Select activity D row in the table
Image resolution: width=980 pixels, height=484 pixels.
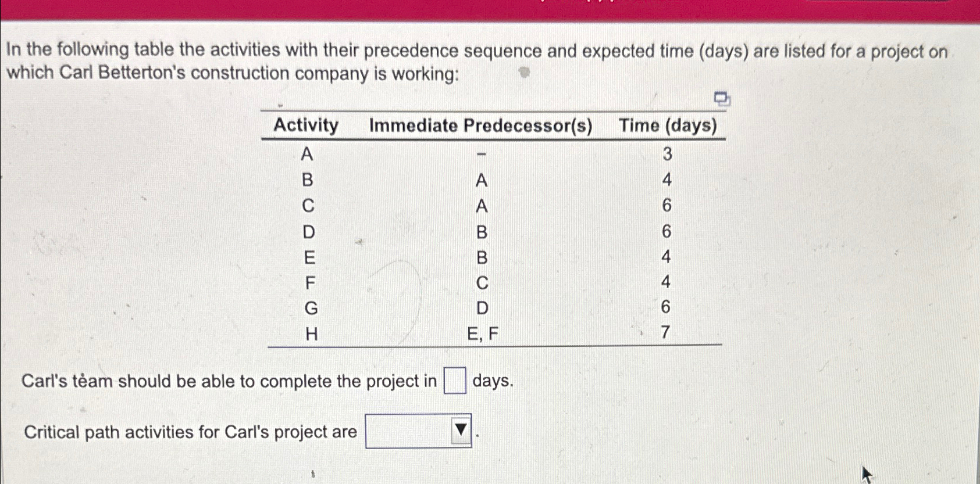coord(309,232)
